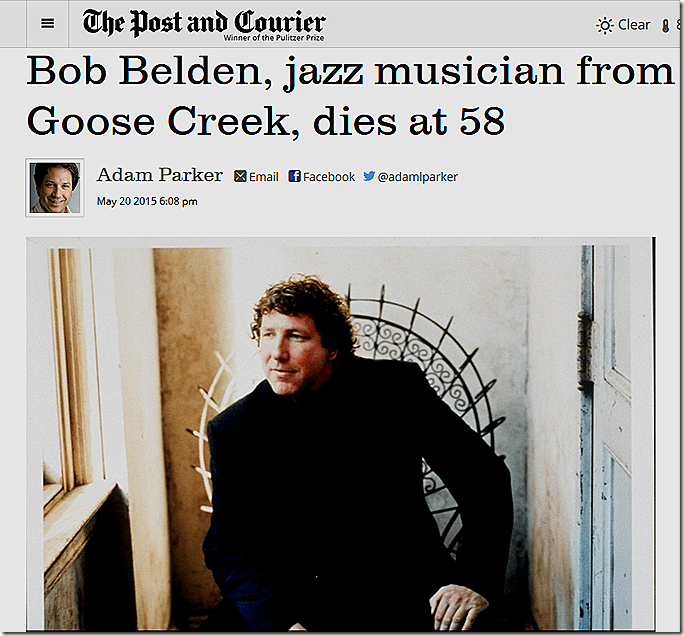Viewport: 684px width, 636px height.
Task: Click the Adam Parker author name
Action: [x=160, y=175]
